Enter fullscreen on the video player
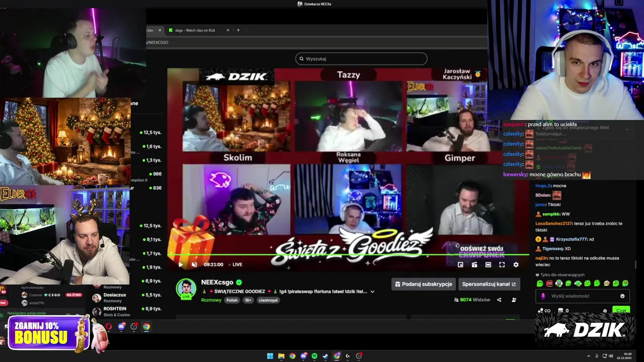The width and height of the screenshot is (644, 362). point(502,264)
